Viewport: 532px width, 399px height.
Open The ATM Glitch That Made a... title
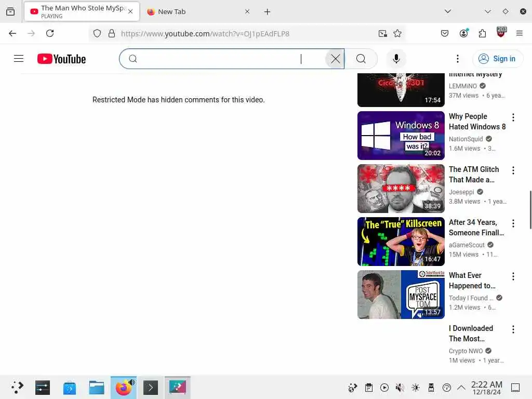tap(474, 175)
